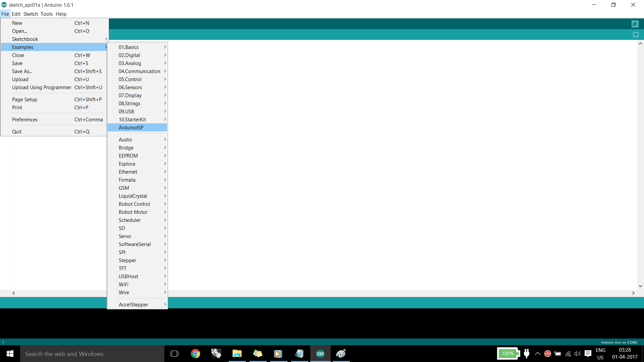Select Print from File menu
This screenshot has width=644, height=362.
pos(54,108)
